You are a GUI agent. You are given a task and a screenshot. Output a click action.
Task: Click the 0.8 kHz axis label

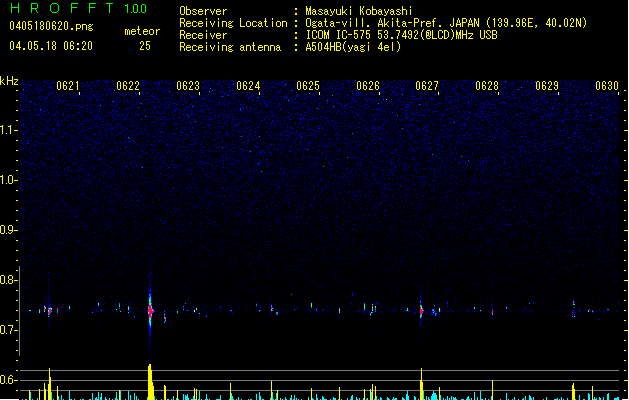coord(8,280)
